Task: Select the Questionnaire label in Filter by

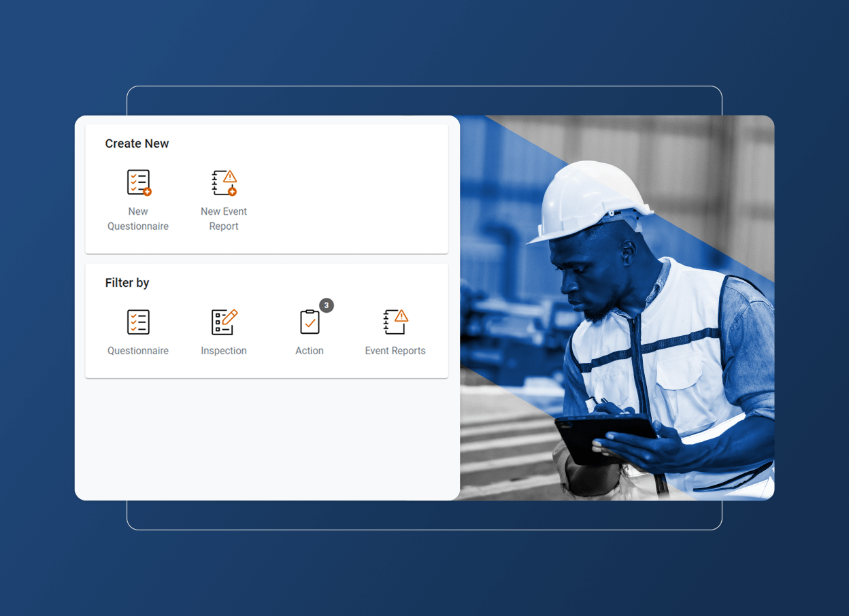Action: pos(138,350)
